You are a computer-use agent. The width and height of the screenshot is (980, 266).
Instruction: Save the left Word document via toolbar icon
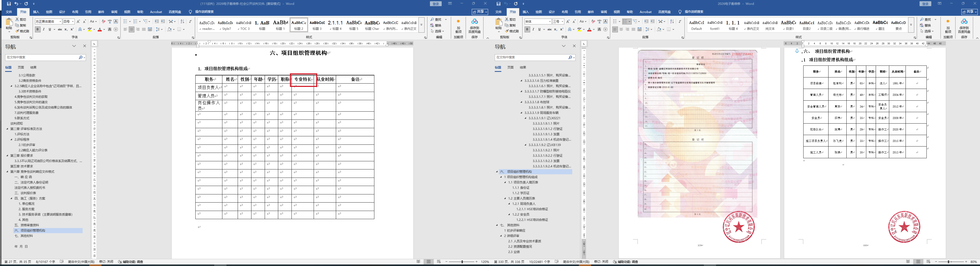coord(9,4)
